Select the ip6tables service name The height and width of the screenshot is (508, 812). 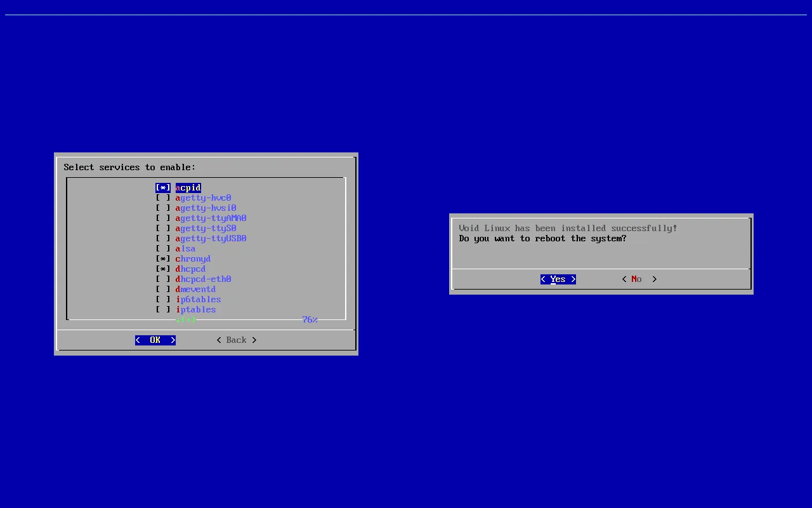pos(199,300)
